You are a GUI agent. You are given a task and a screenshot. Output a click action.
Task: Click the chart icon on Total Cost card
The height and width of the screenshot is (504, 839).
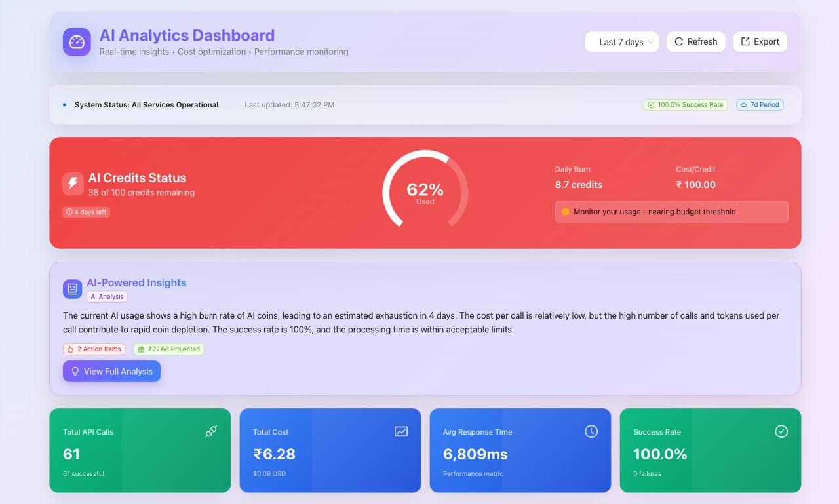click(x=401, y=431)
